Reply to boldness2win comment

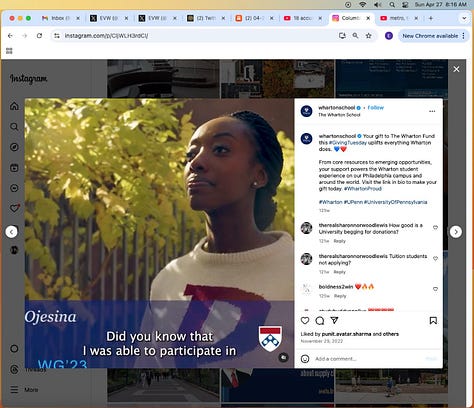click(340, 296)
